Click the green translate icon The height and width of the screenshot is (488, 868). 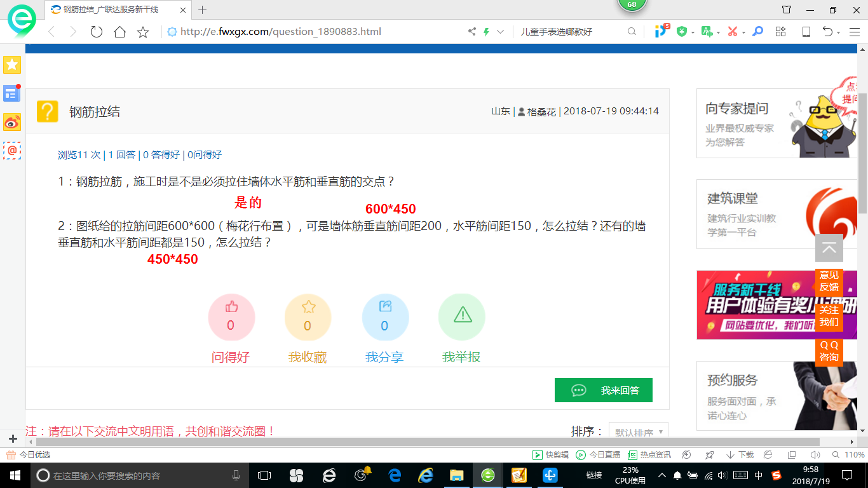coord(707,31)
